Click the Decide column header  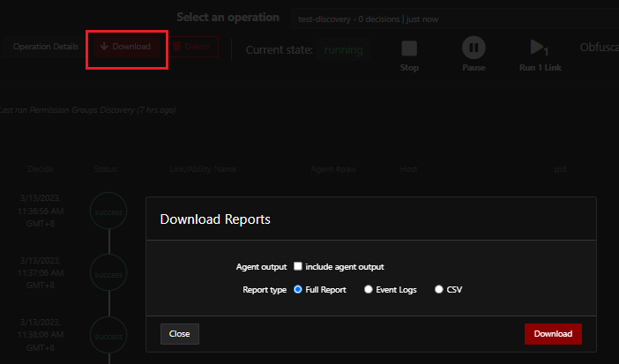point(41,169)
